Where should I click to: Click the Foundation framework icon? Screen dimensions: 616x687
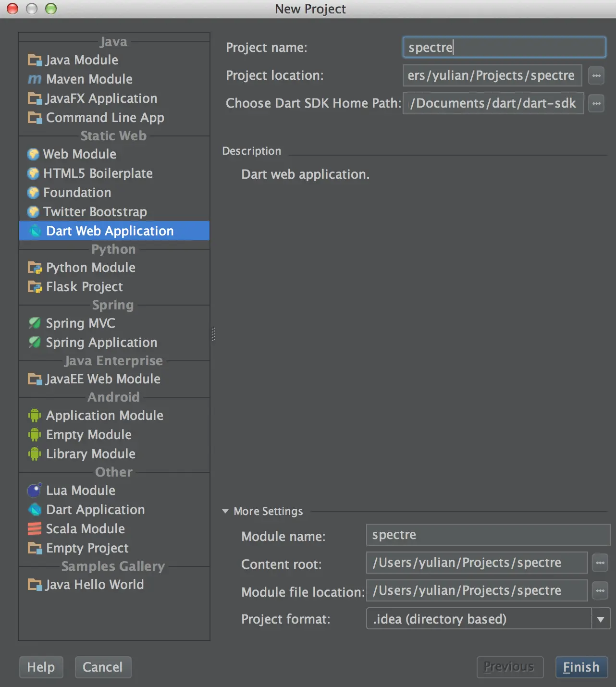33,193
